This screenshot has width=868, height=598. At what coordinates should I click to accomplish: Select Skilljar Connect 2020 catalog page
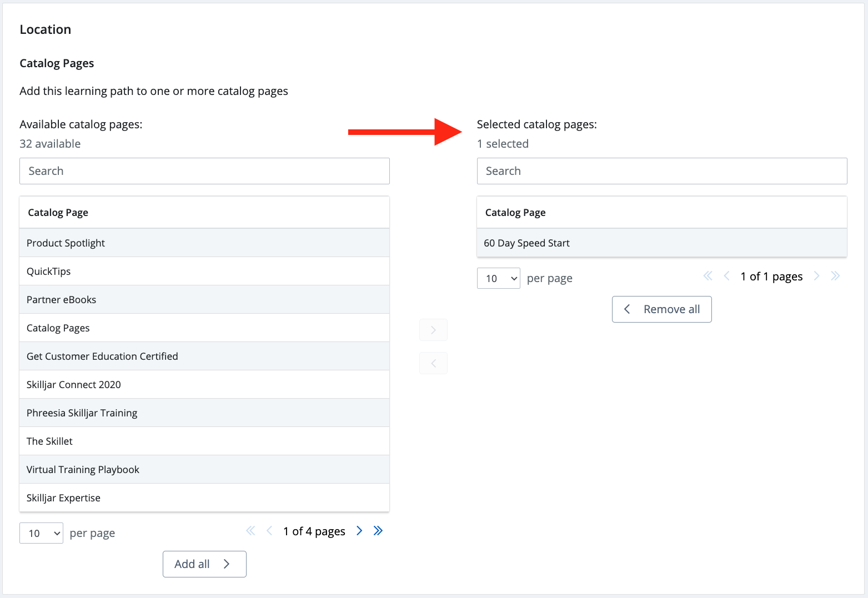coord(204,385)
